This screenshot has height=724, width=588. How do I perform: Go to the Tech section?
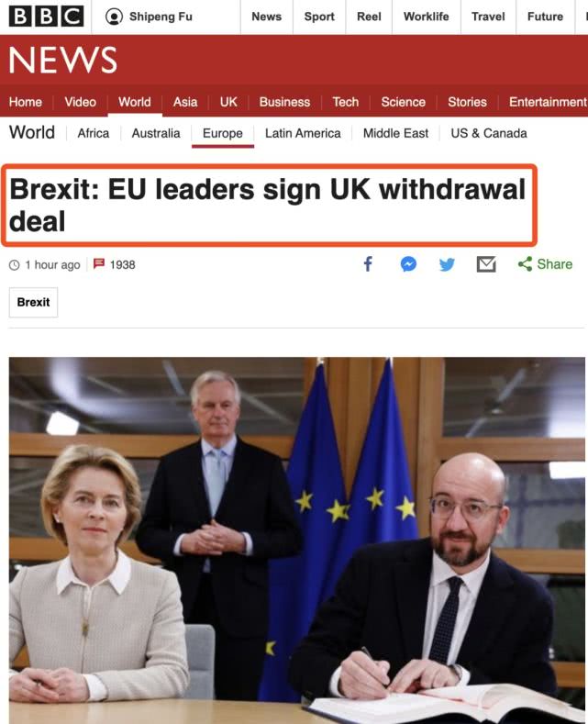click(345, 102)
